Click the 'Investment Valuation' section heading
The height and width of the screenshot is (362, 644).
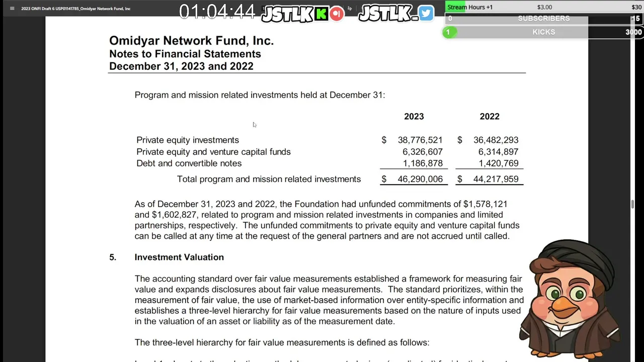click(x=179, y=257)
